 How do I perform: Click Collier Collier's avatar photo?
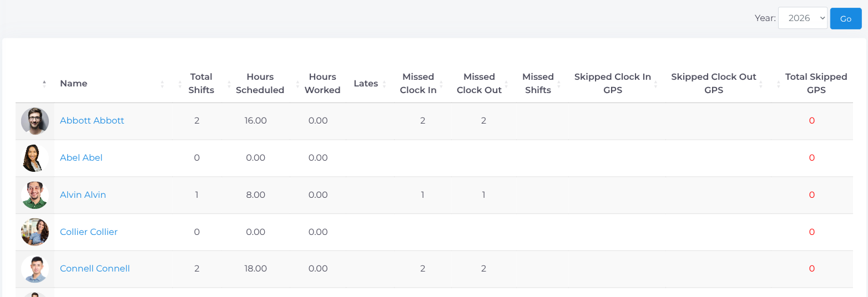point(35,232)
